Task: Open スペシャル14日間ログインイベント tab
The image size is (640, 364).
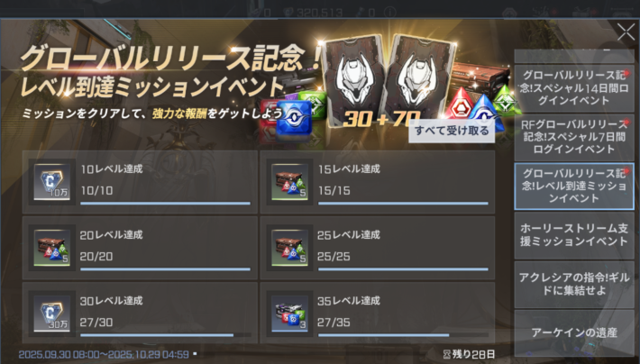Action: pos(574,88)
